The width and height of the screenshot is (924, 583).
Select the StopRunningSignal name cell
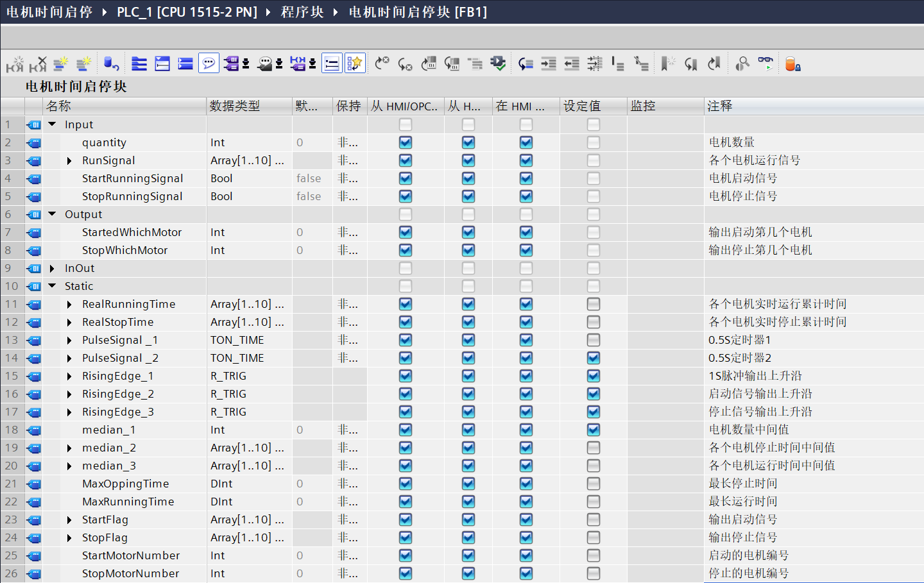(x=132, y=196)
